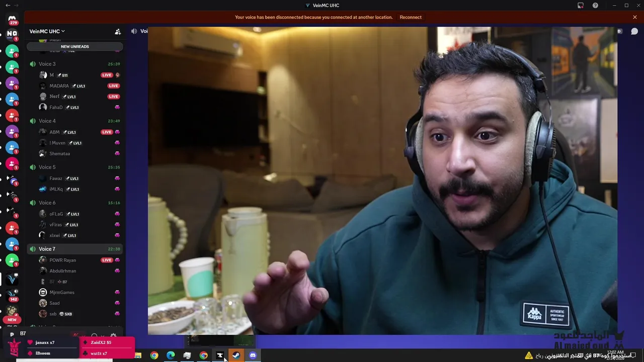This screenshot has height=362, width=644.
Task: Open the help icon in title bar
Action: [595, 6]
